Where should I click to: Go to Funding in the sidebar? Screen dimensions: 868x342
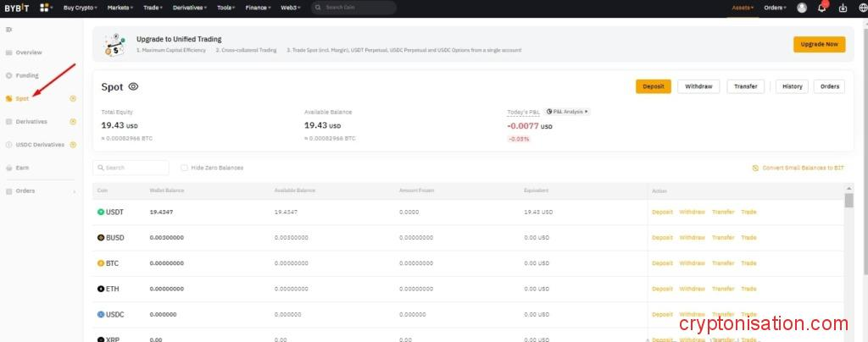(x=27, y=75)
